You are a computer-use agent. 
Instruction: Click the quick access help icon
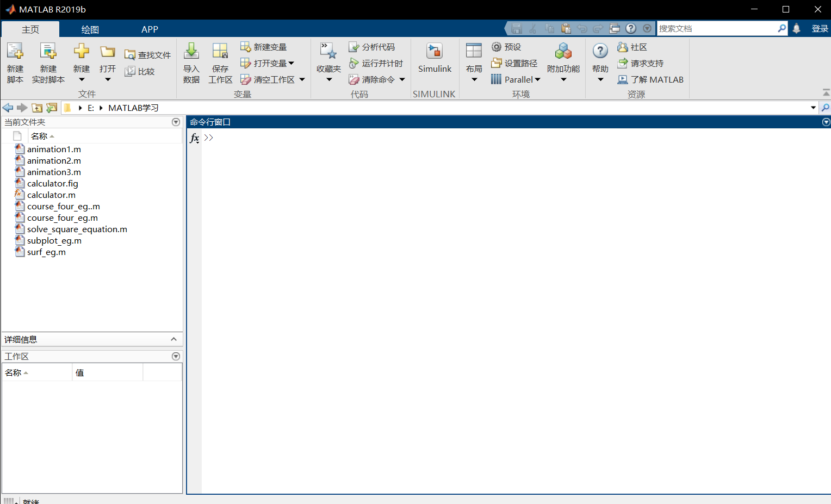(x=631, y=28)
